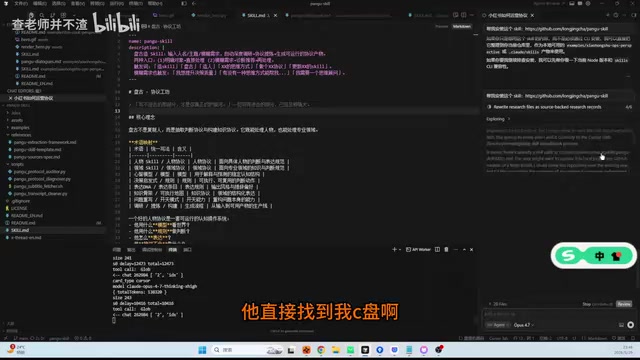The image size is (640, 360).
Task: Switch editor to Markdown mode
Action: (462, 27)
